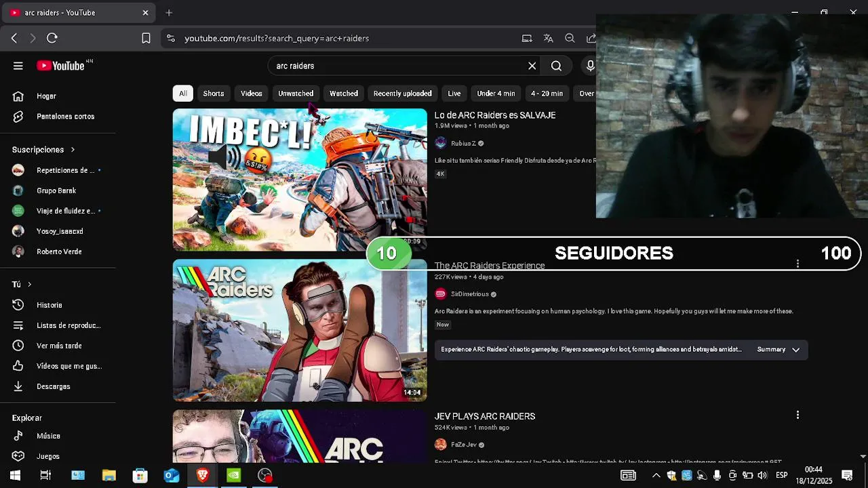Screen dimensions: 868x488
Task: Open Outlook from the taskbar
Action: (172, 476)
